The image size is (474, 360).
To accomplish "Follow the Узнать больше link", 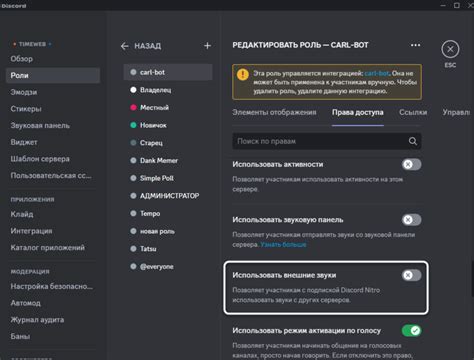I will click(x=283, y=245).
